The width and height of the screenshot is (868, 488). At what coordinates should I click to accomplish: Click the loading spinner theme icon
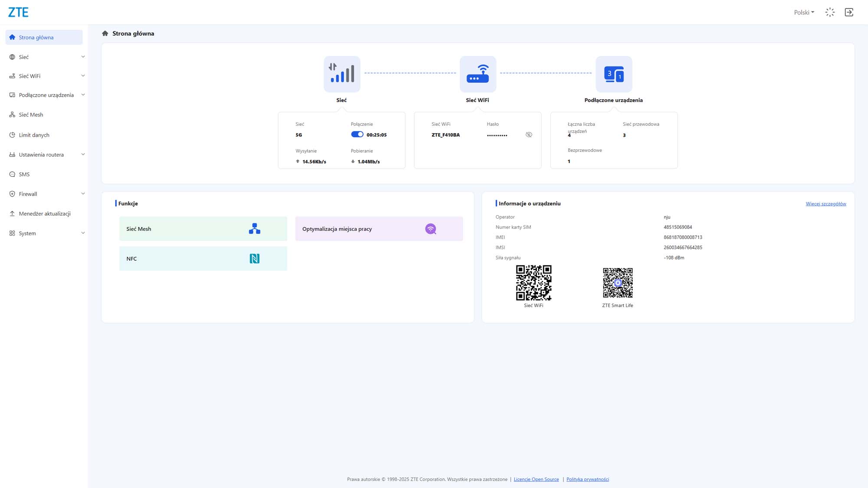point(830,12)
